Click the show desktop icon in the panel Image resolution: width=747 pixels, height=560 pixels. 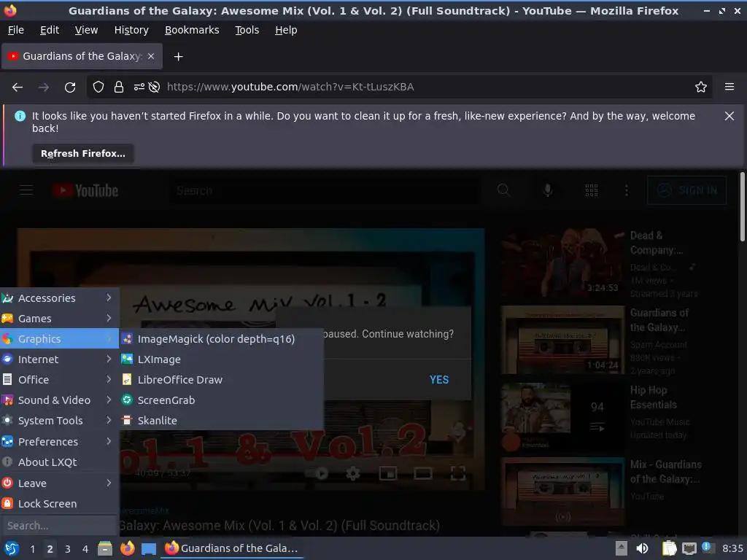click(x=149, y=548)
